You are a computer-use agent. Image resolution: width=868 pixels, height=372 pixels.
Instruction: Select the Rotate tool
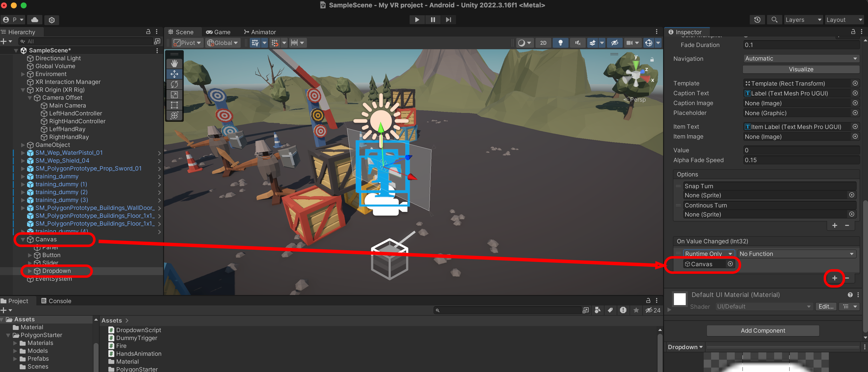(x=174, y=84)
